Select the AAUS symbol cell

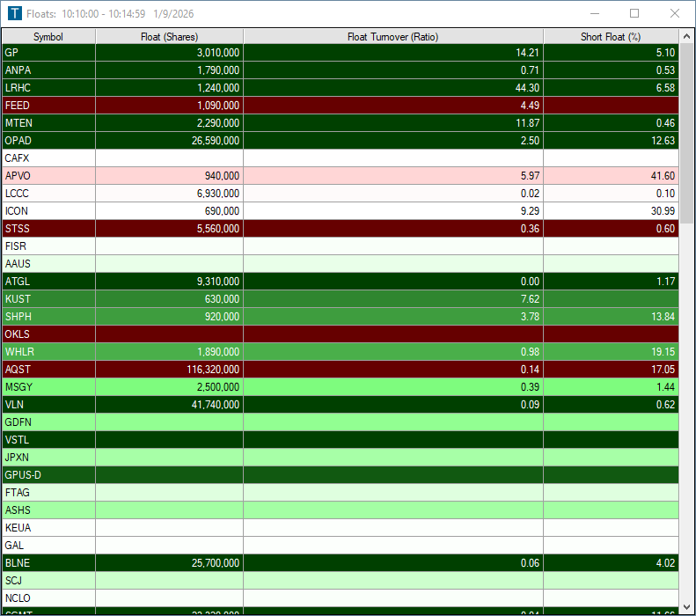tap(48, 264)
